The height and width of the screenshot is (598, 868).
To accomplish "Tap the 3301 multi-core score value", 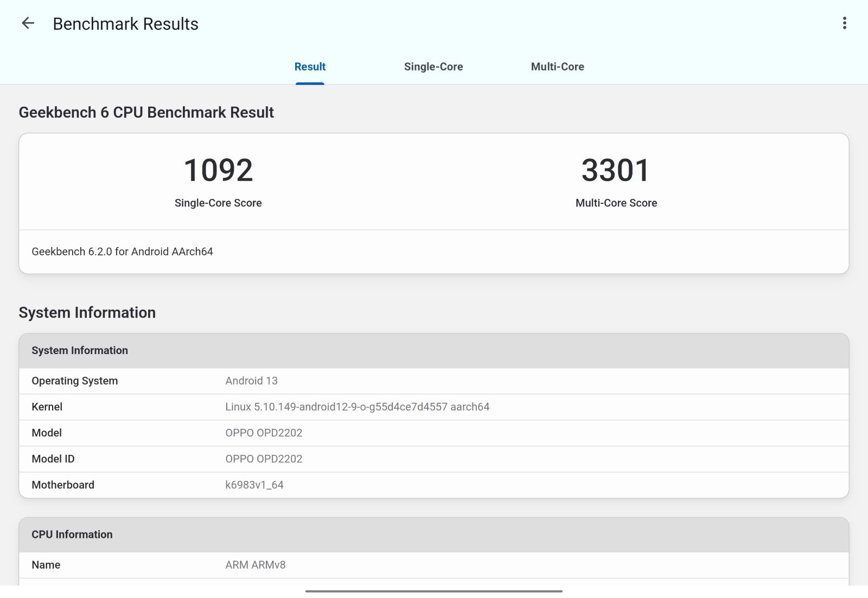I will click(616, 170).
